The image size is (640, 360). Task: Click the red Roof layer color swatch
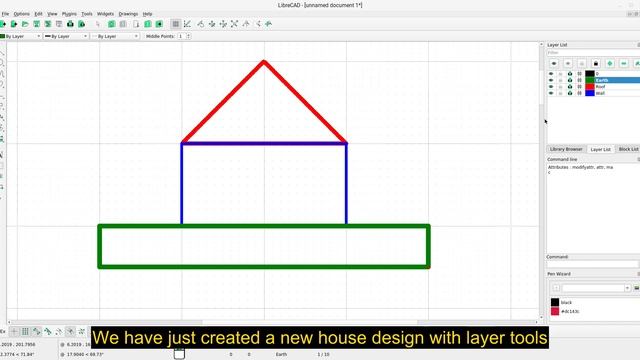[x=590, y=87]
